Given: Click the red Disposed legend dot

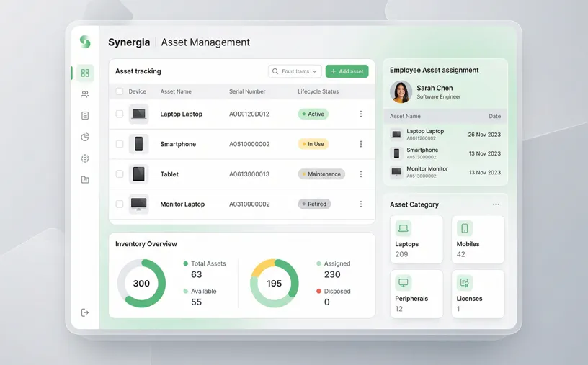Looking at the screenshot, I should pyautogui.click(x=318, y=291).
